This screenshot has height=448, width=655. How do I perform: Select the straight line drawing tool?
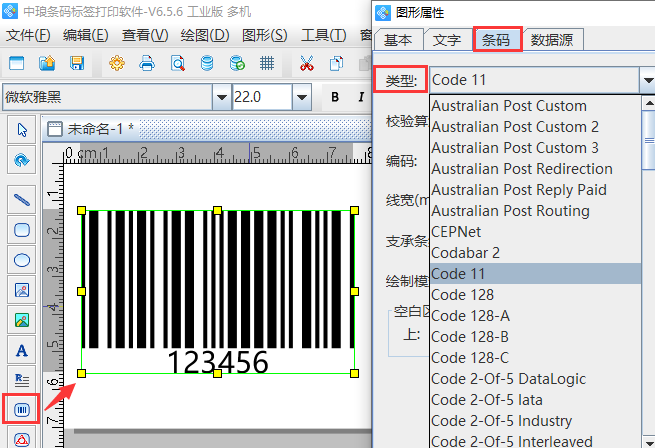[21, 199]
